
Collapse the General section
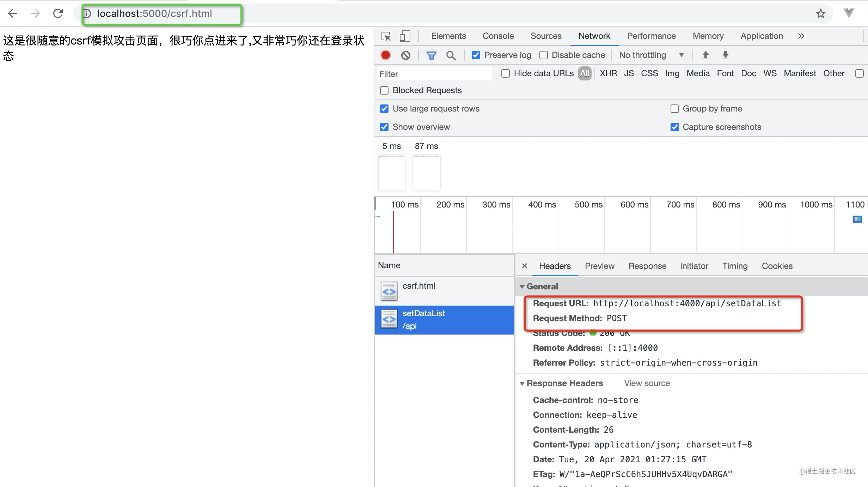click(522, 287)
